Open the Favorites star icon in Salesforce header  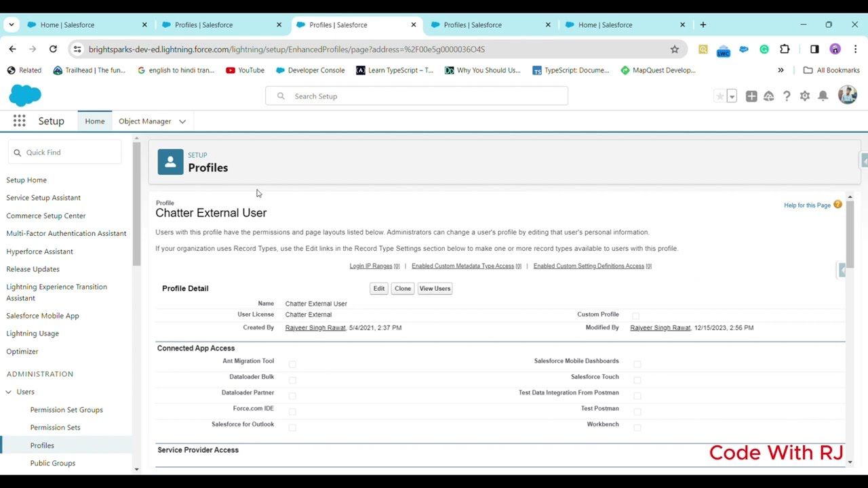tap(719, 96)
